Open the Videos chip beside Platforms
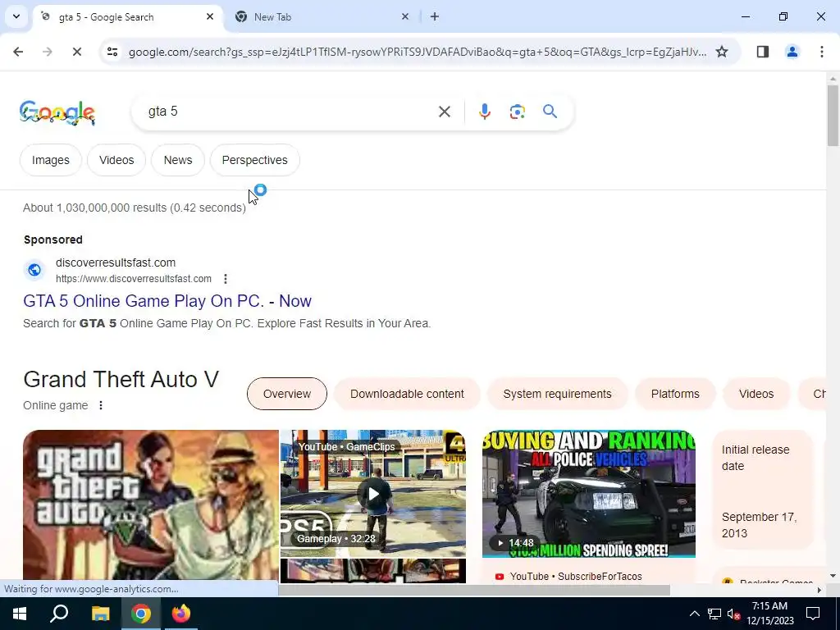 756,394
